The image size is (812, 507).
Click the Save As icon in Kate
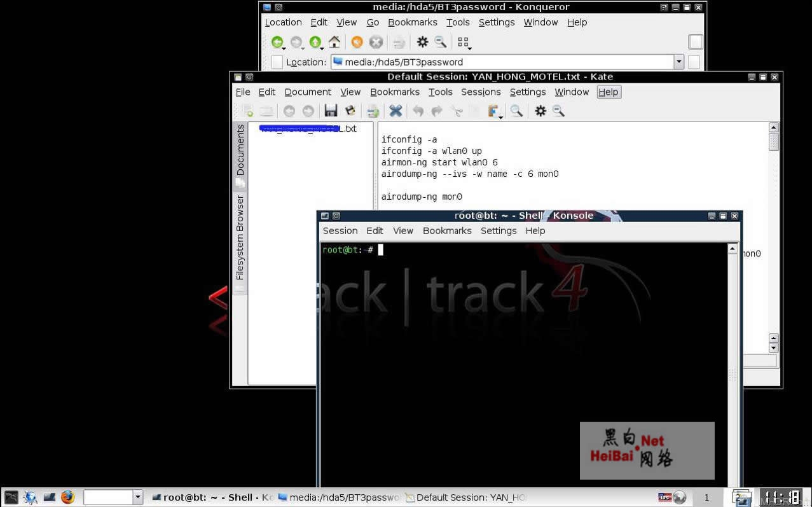point(350,111)
